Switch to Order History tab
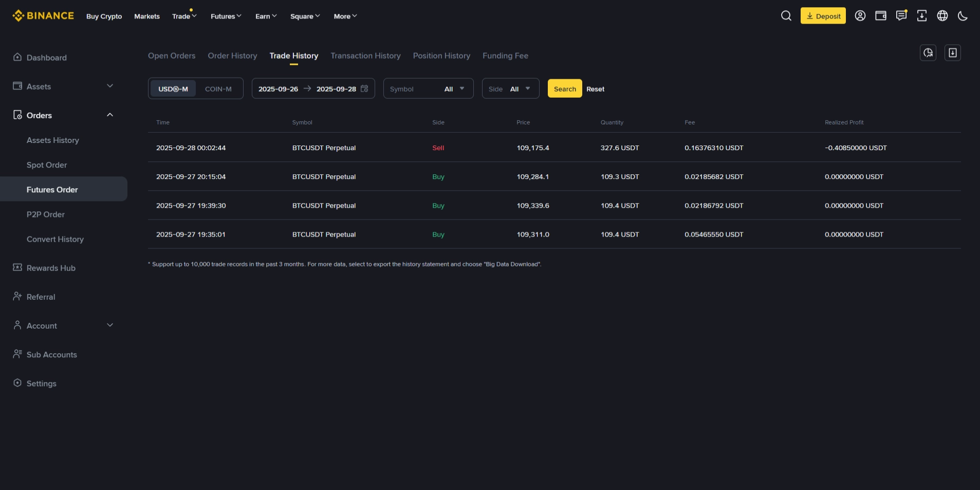Screen dimensions: 980x490 [232, 56]
